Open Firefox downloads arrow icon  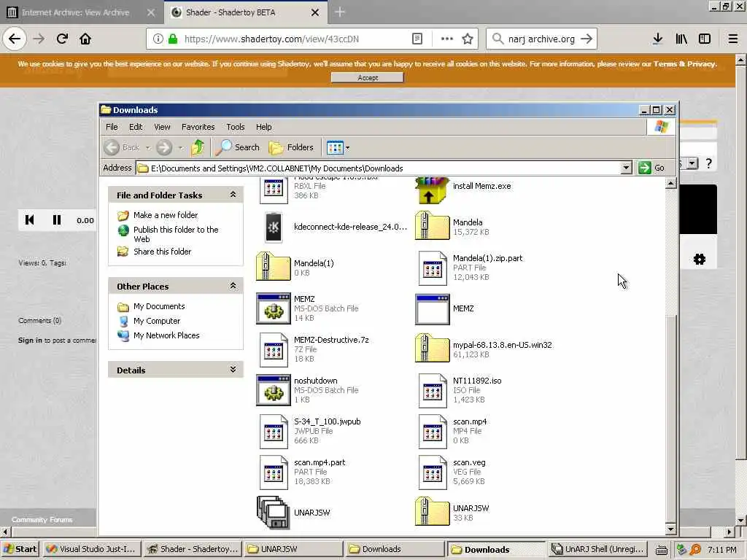657,39
